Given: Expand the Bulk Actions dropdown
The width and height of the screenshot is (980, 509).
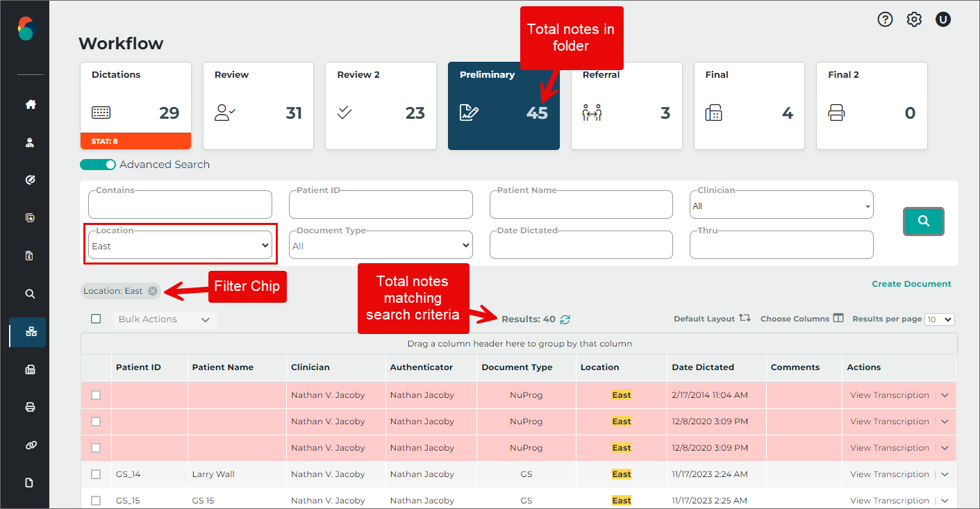Looking at the screenshot, I should coord(165,319).
